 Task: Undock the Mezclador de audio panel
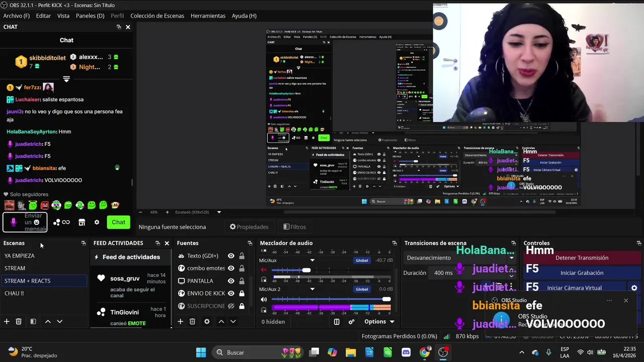[x=394, y=243]
